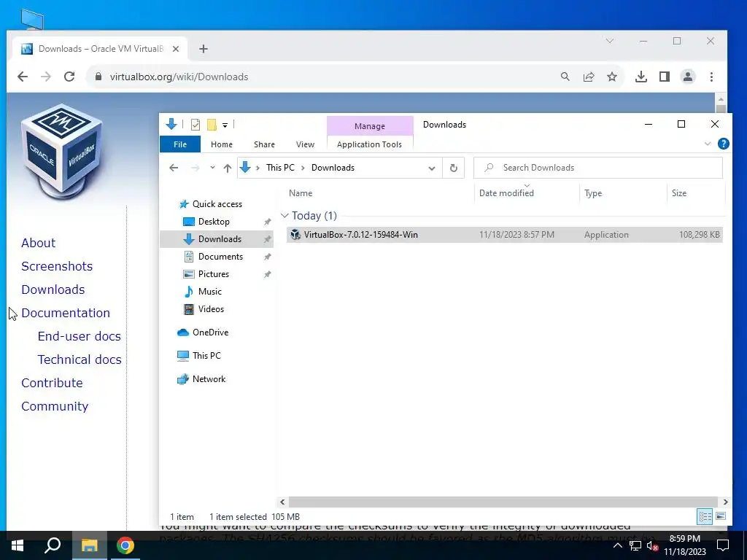Open Chrome's zoom magnifier icon in address bar
This screenshot has width=747, height=560.
565,77
